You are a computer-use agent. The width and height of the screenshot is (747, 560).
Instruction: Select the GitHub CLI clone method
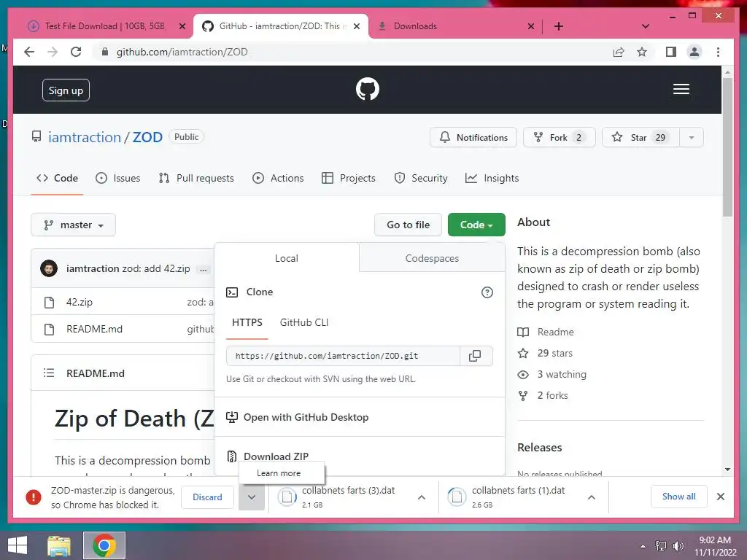(x=304, y=323)
